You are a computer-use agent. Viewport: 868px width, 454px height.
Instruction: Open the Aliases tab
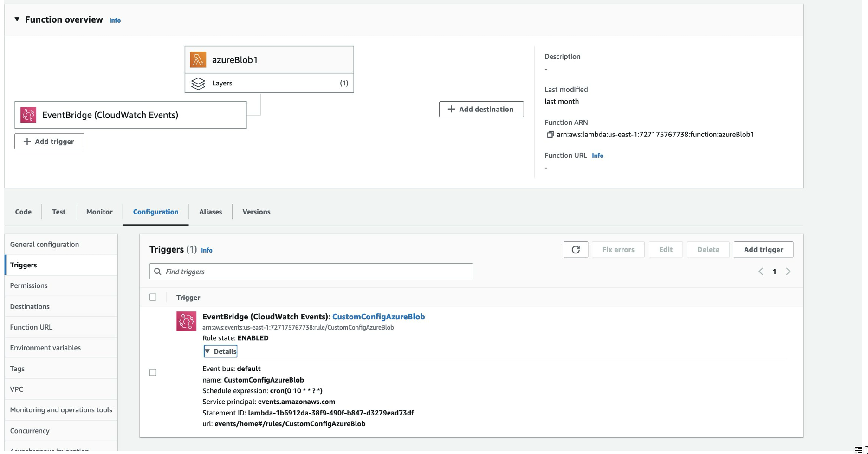[210, 212]
